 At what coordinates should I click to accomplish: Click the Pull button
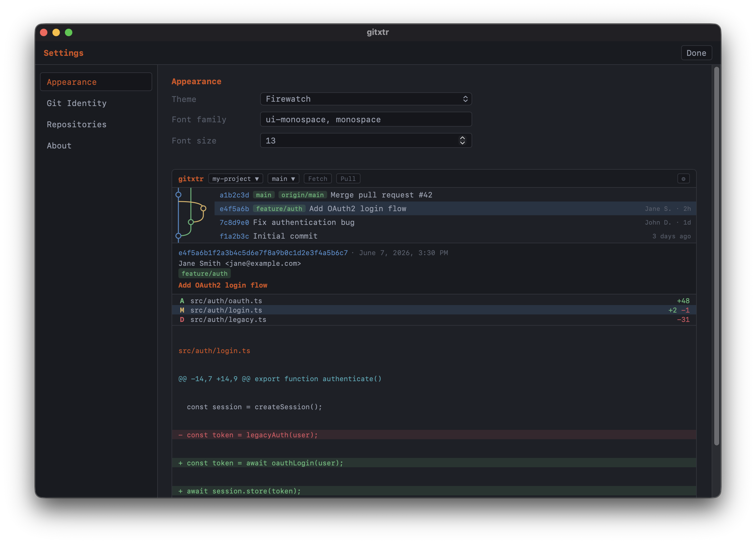pos(348,179)
